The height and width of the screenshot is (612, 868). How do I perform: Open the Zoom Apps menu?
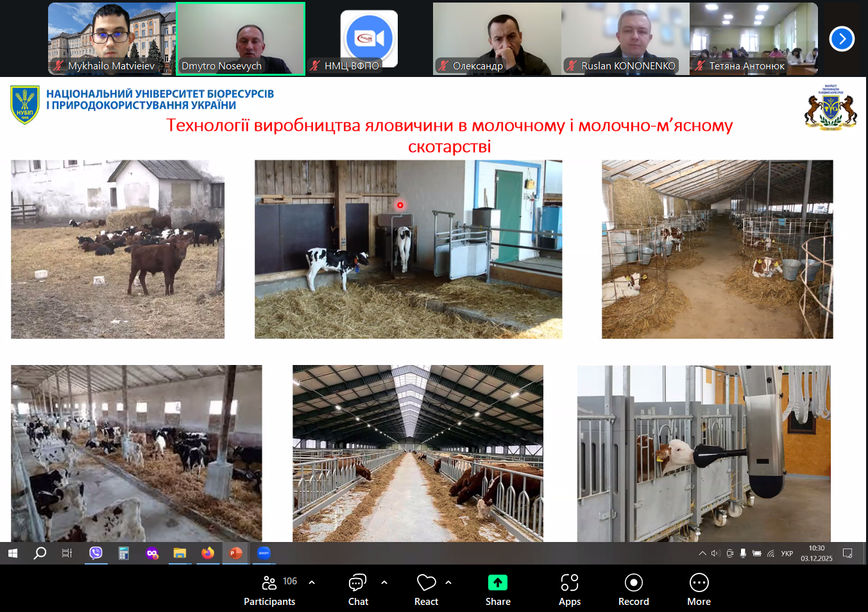[x=570, y=590]
